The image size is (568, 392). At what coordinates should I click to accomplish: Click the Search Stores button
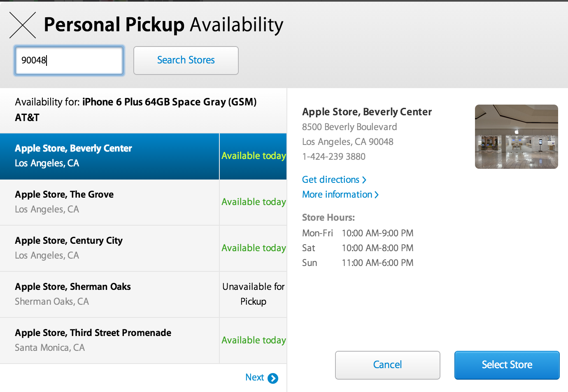click(x=186, y=61)
